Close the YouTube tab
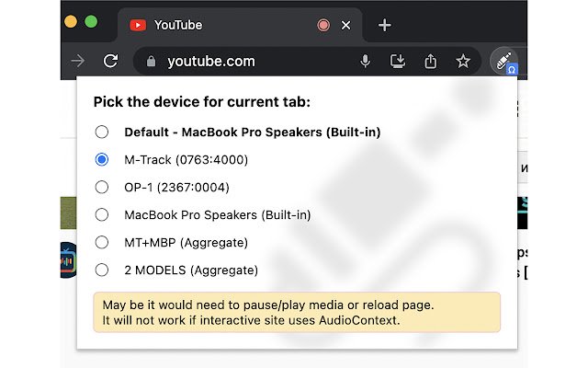588x368 pixels. (x=345, y=25)
